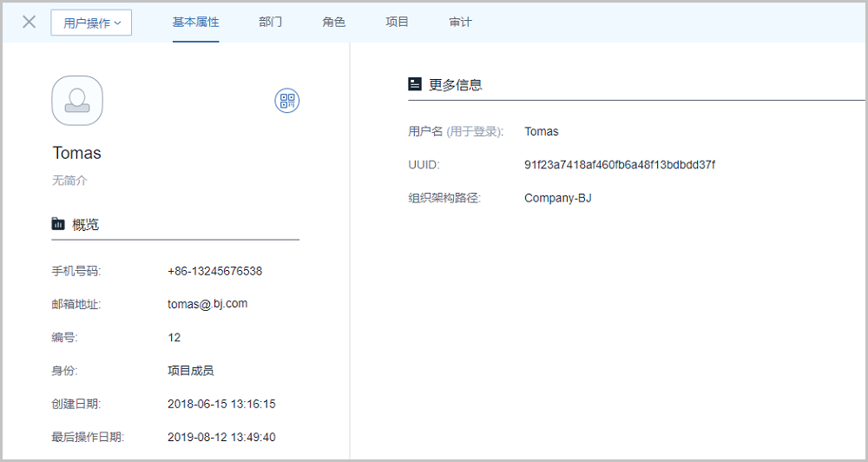Switch to the 基本属性 tab
This screenshot has width=868, height=462.
pyautogui.click(x=195, y=22)
